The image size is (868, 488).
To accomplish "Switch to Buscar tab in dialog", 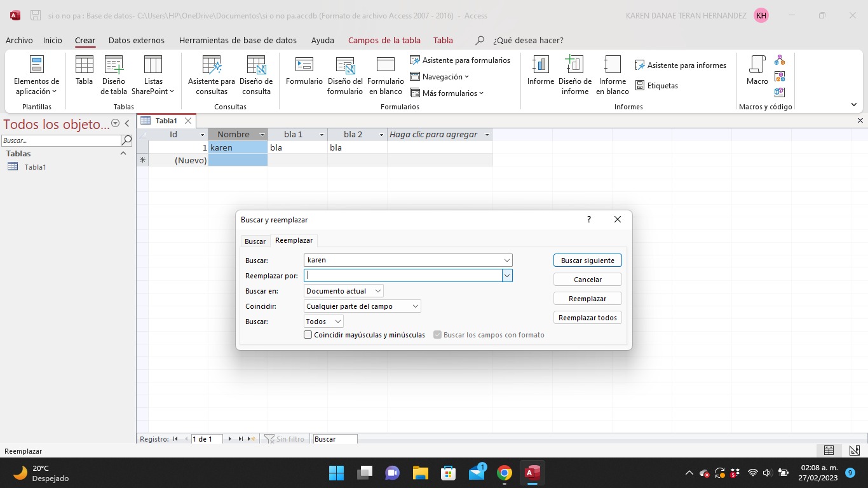I will [255, 241].
